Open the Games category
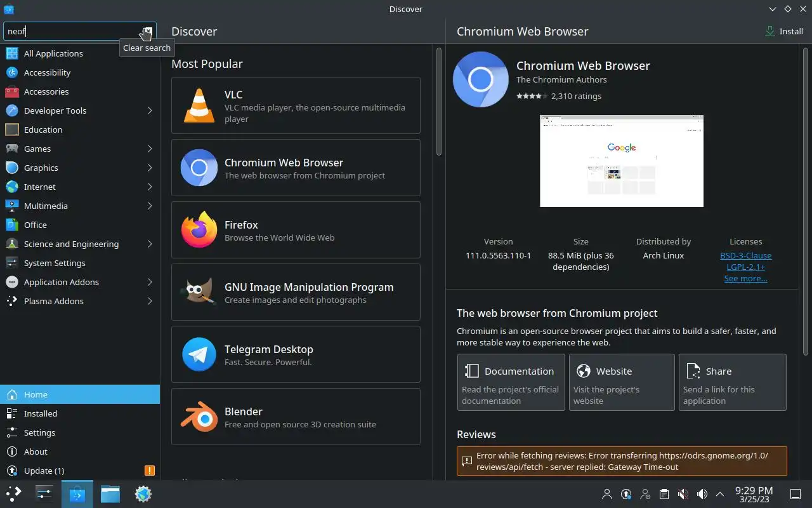 tap(80, 149)
